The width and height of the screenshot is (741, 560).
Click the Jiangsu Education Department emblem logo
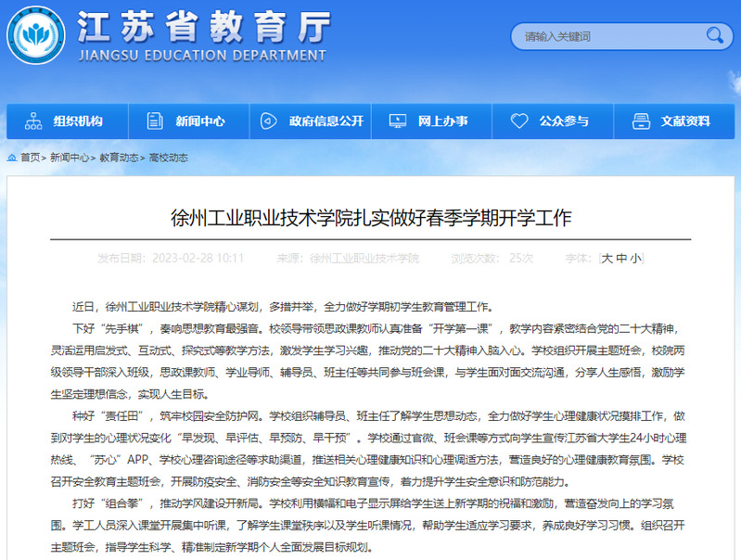36,34
